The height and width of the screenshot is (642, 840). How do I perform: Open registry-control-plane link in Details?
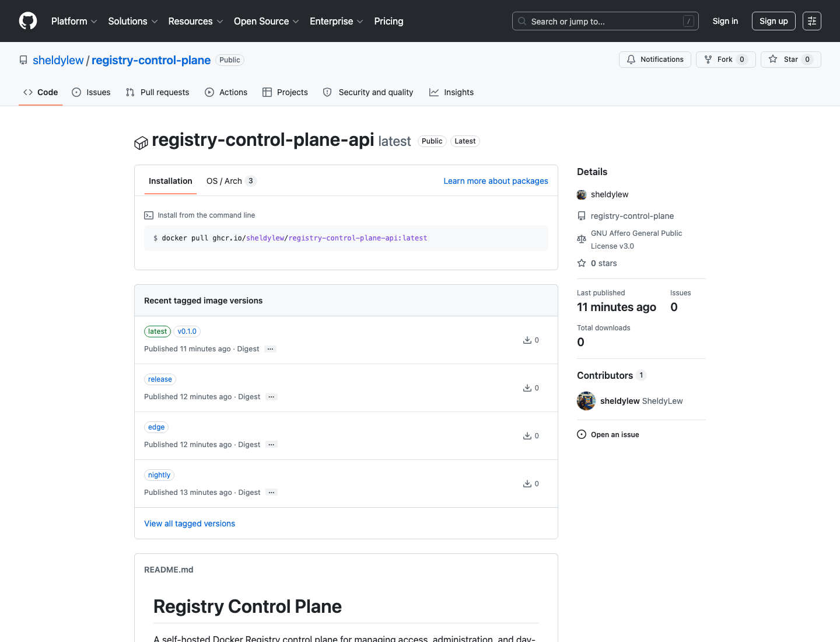[632, 216]
